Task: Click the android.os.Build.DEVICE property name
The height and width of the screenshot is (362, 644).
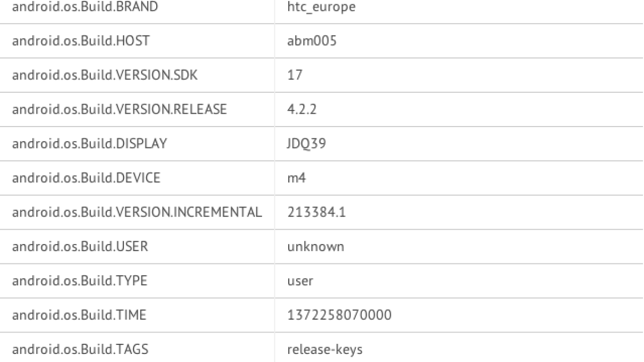Action: (86, 178)
